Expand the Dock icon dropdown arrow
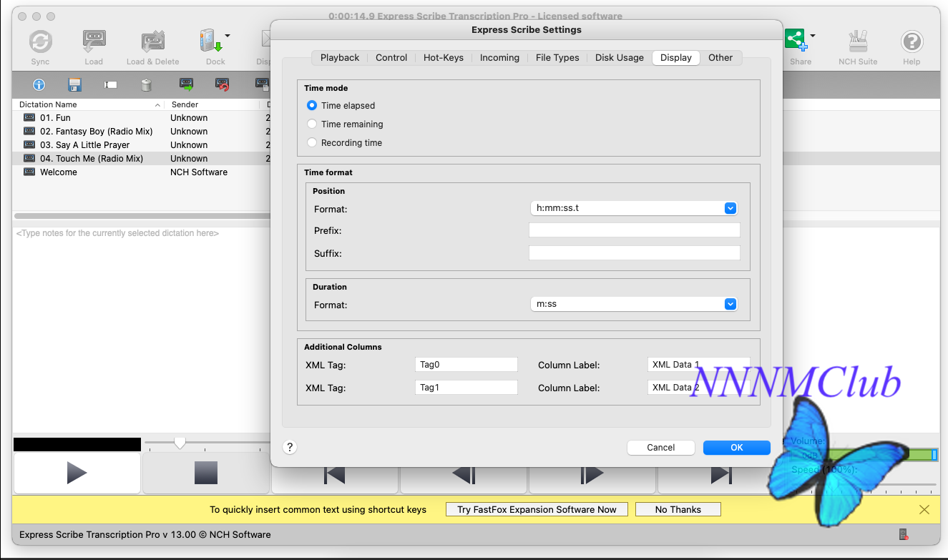This screenshot has width=948, height=560. [228, 35]
